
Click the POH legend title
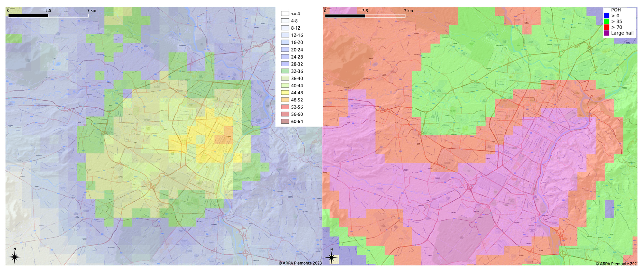[x=616, y=10]
